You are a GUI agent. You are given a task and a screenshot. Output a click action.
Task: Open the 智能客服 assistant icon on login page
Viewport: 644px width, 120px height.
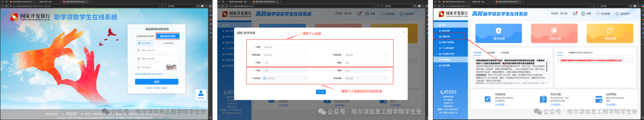pyautogui.click(x=201, y=95)
